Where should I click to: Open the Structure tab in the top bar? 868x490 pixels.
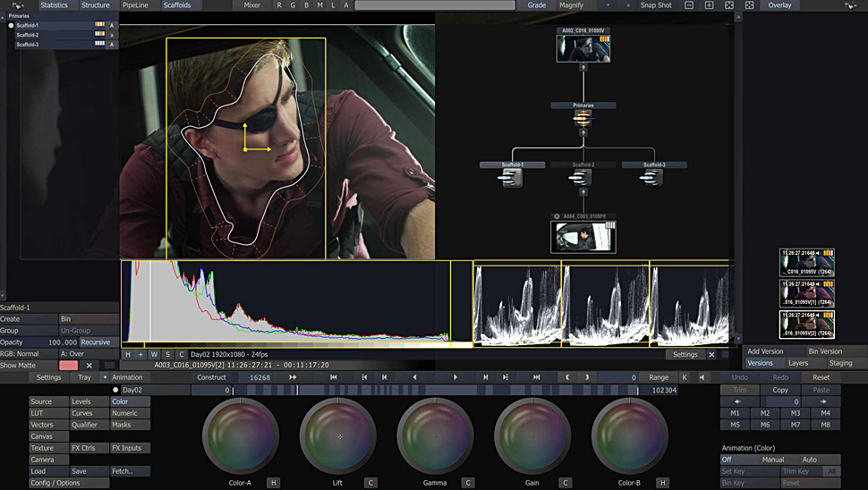click(96, 5)
